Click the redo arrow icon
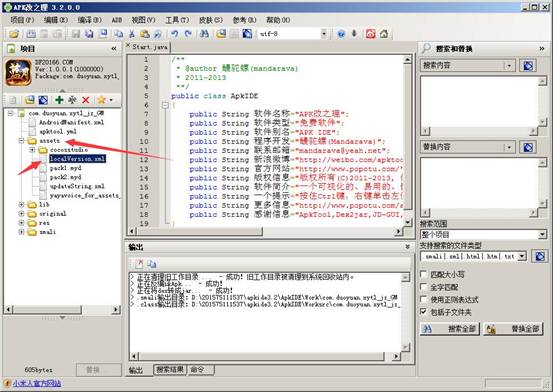Viewport: 553px width, 392px height. 188,34
